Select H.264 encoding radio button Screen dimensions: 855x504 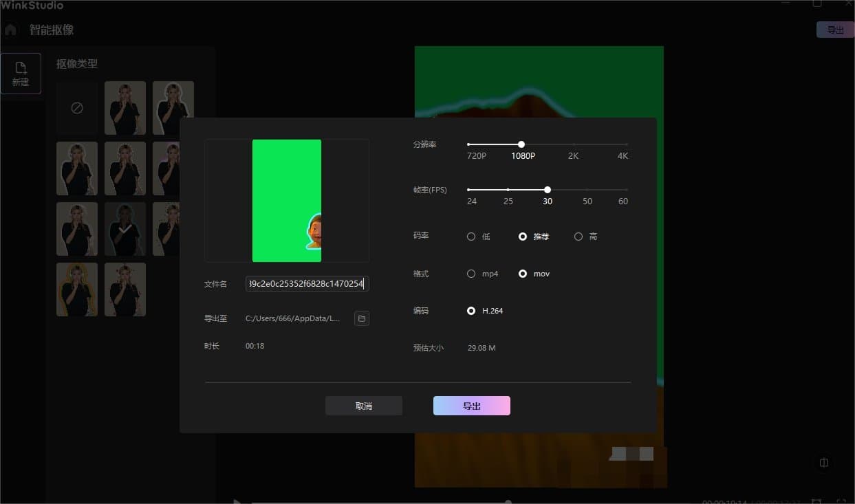tap(471, 311)
